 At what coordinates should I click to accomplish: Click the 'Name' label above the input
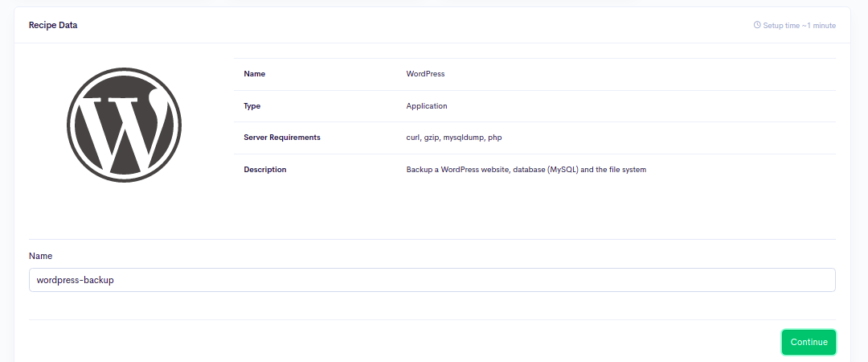[x=40, y=256]
